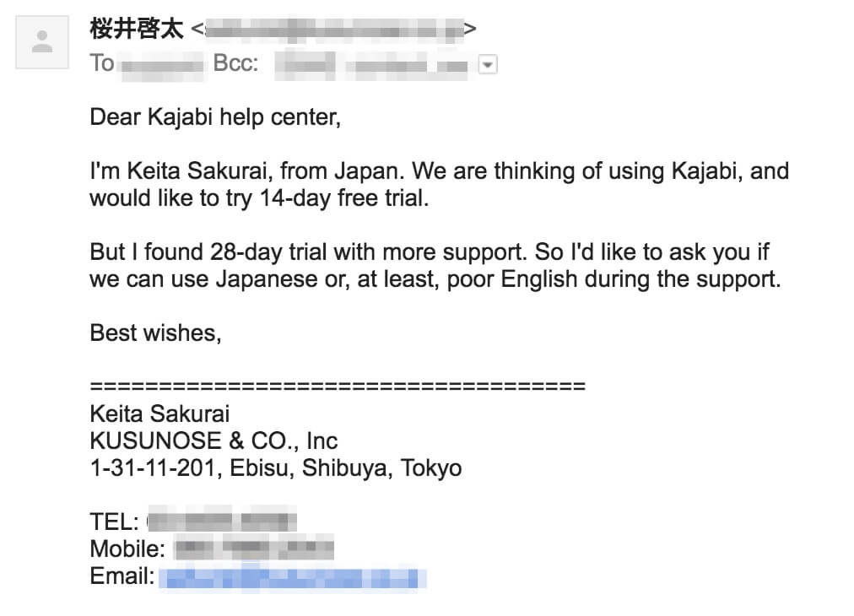This screenshot has width=854, height=616.
Task: Click the blurred To recipient name
Action: (162, 65)
